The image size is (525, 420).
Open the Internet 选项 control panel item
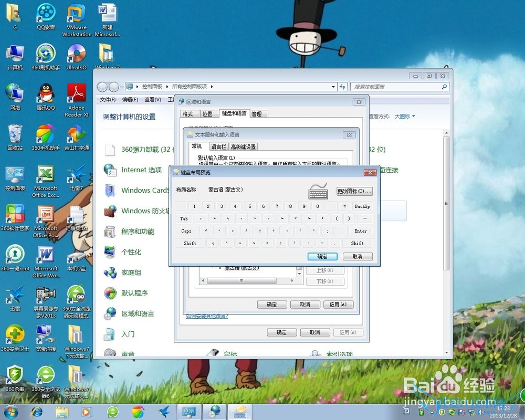[x=133, y=170]
